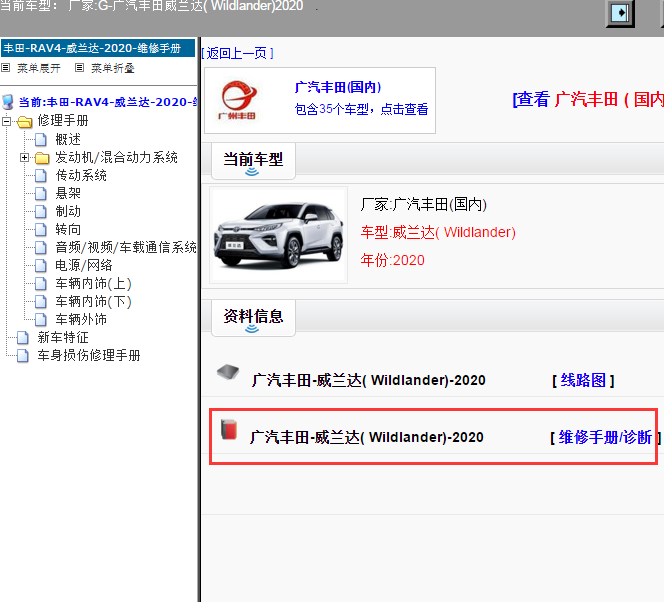Click the gray chip icon beside 线路图 row
664x602 pixels.
[x=228, y=372]
